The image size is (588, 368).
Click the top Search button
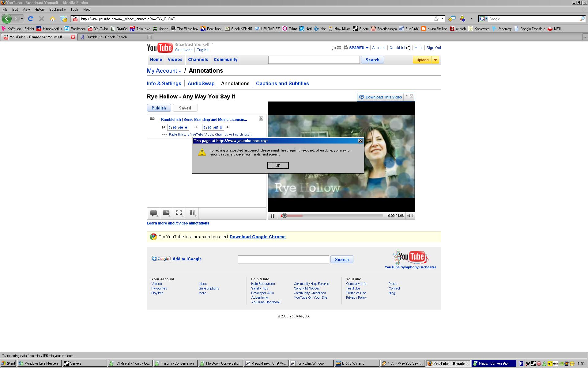372,60
